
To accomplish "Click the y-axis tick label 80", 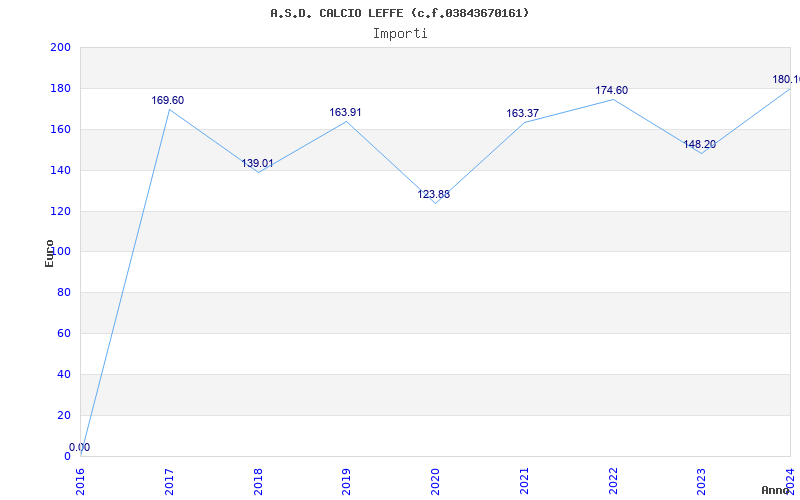I will point(64,293).
